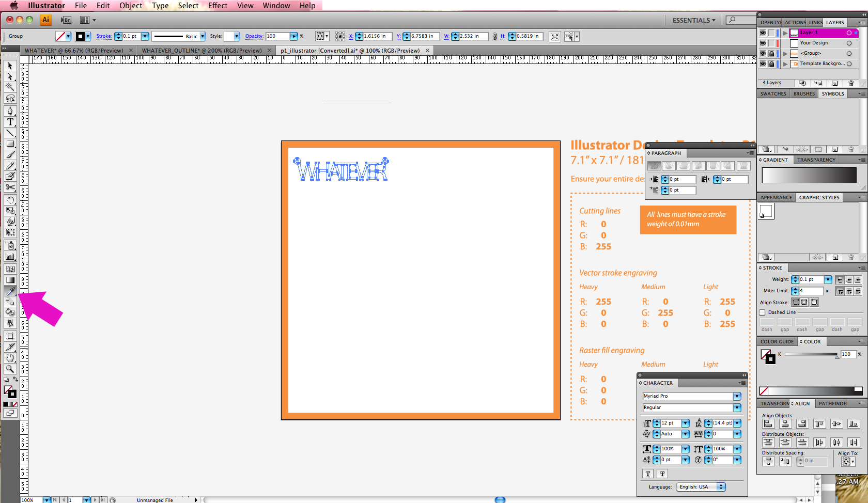868x503 pixels.
Task: Select the Scale tool
Action: coord(10,211)
